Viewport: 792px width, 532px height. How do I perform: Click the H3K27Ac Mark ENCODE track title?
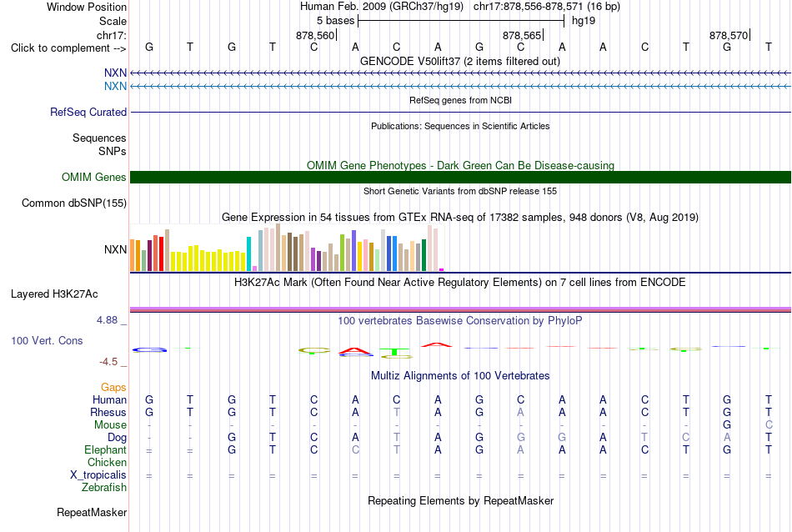pos(460,282)
